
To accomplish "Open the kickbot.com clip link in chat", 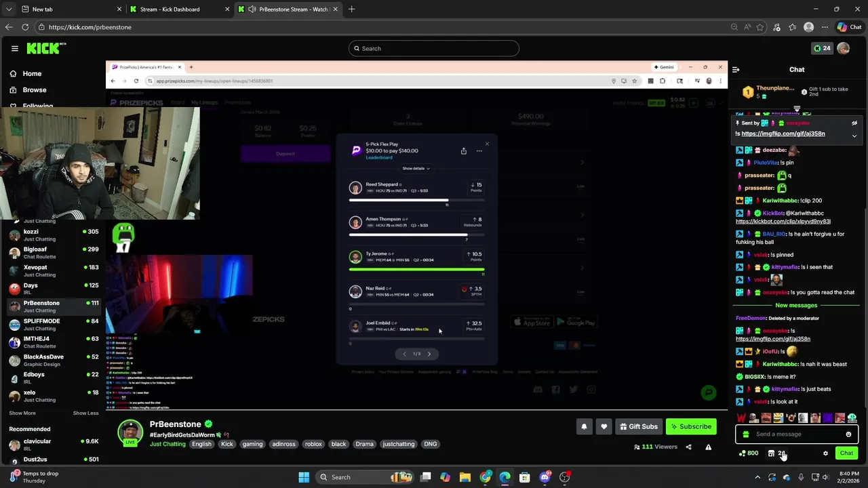I will (783, 221).
